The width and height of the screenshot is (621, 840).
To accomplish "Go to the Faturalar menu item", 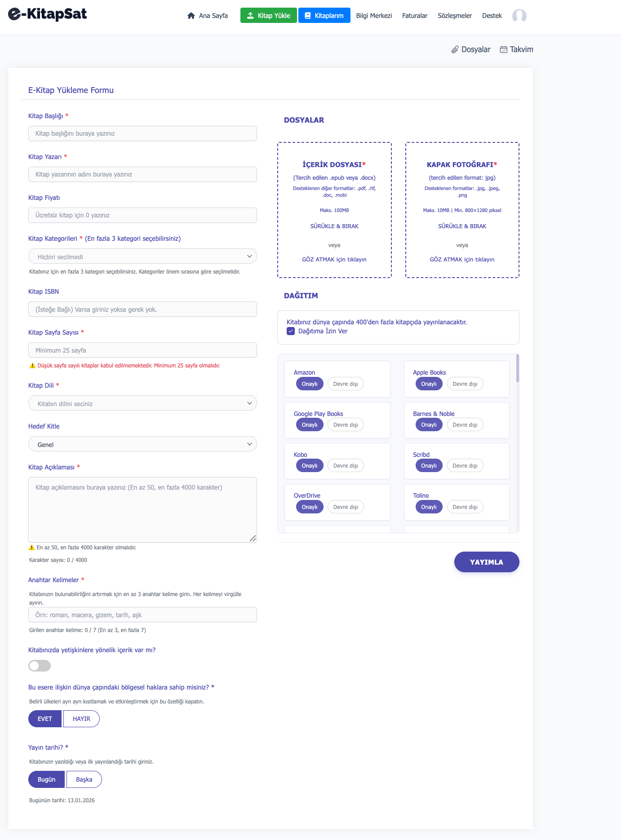I will coord(415,16).
